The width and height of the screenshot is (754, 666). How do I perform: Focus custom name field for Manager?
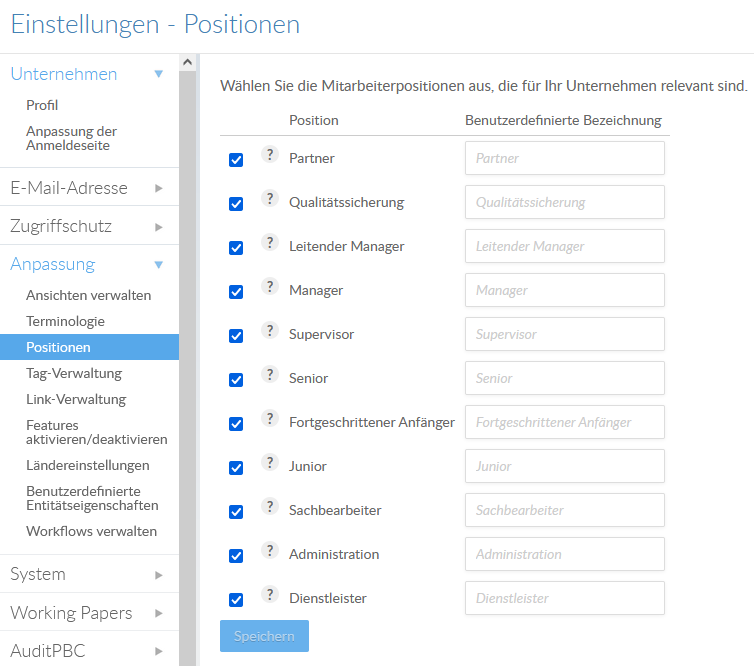pos(565,290)
